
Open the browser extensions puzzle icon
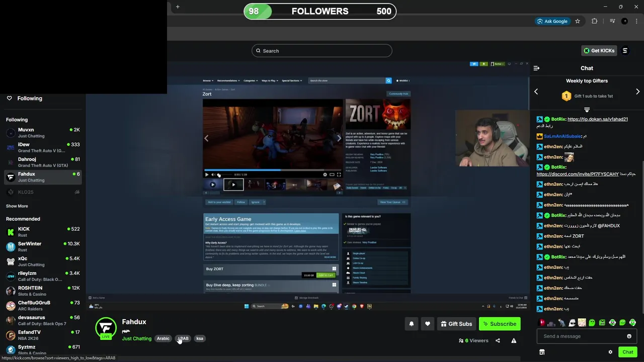[595, 21]
